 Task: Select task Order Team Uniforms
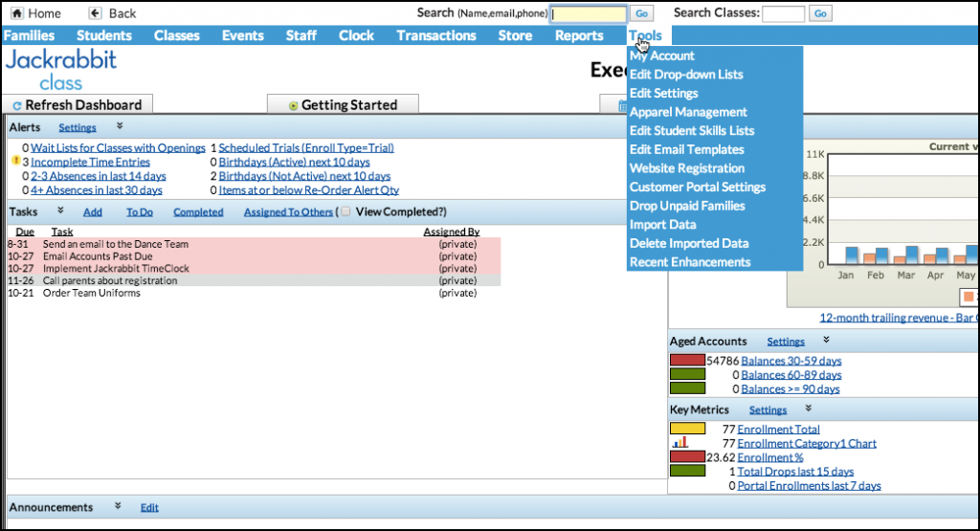tap(92, 293)
